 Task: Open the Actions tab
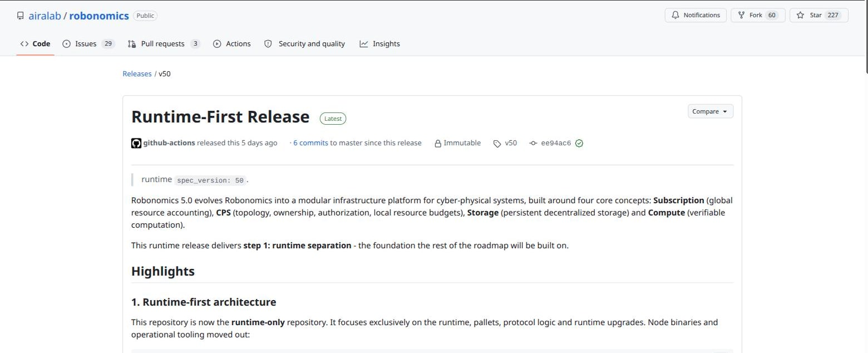click(232, 43)
